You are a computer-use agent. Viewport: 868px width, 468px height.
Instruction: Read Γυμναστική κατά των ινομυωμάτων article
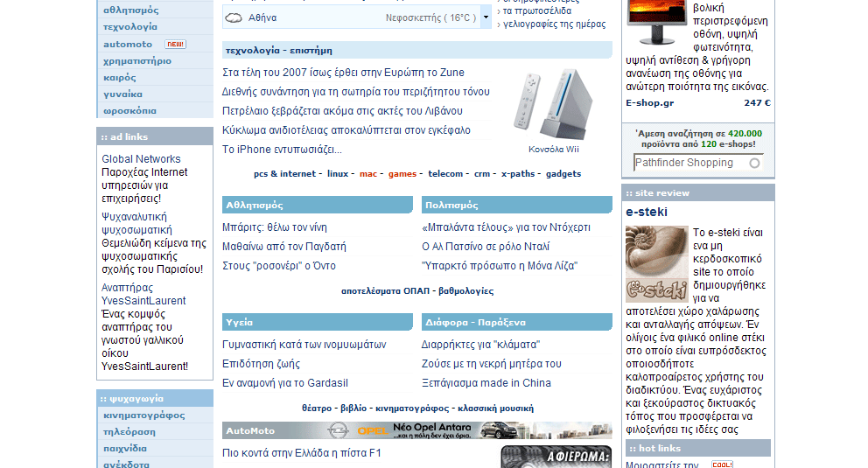(304, 345)
